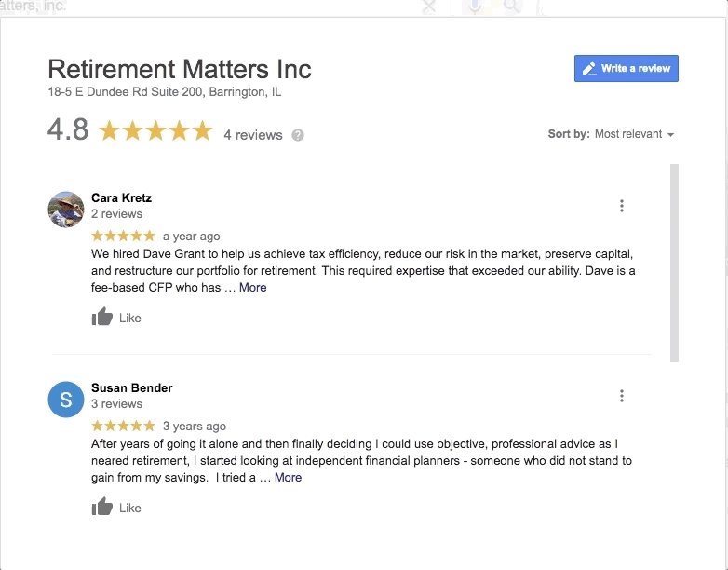Click the reviews list scrollbar
Image resolution: width=728 pixels, height=570 pixels.
674,263
